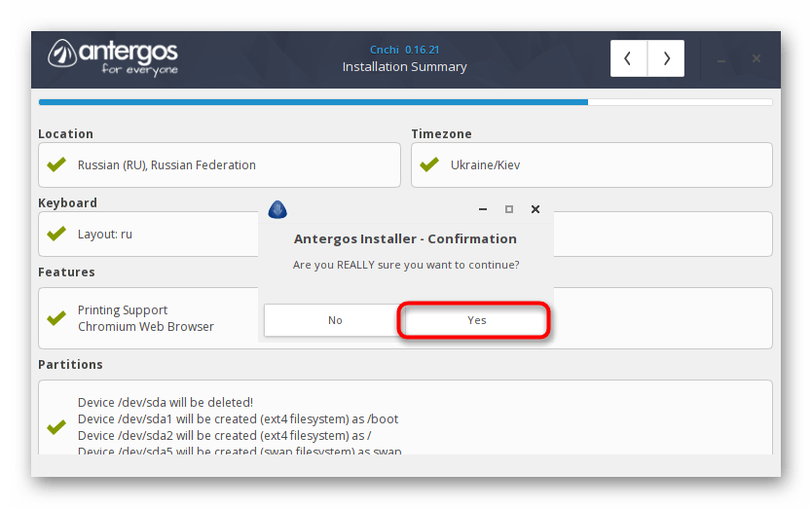Screen dimensions: 812x508
Task: Click the Chromium Web Browser feature text
Action: pyautogui.click(x=146, y=327)
